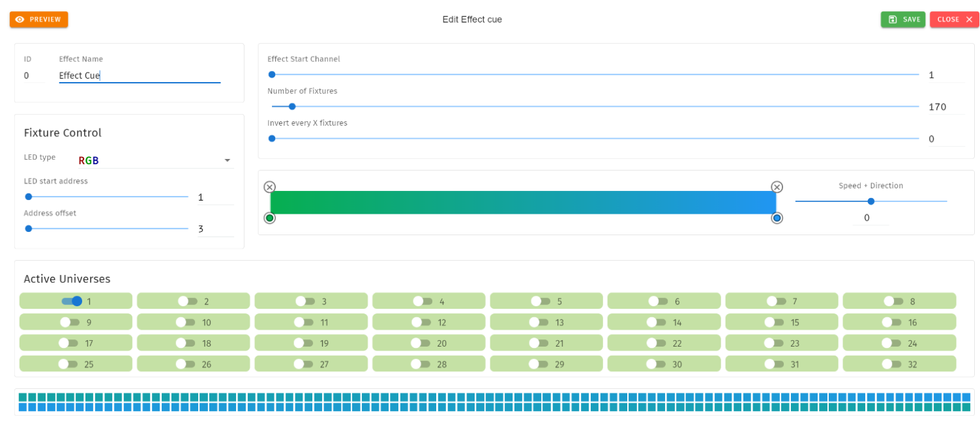Image resolution: width=980 pixels, height=430 pixels.
Task: Activate universe 26 toggle
Action: (186, 364)
